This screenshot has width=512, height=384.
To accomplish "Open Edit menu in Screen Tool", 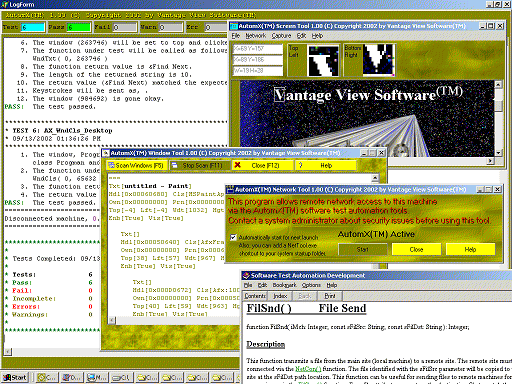I will tap(301, 36).
